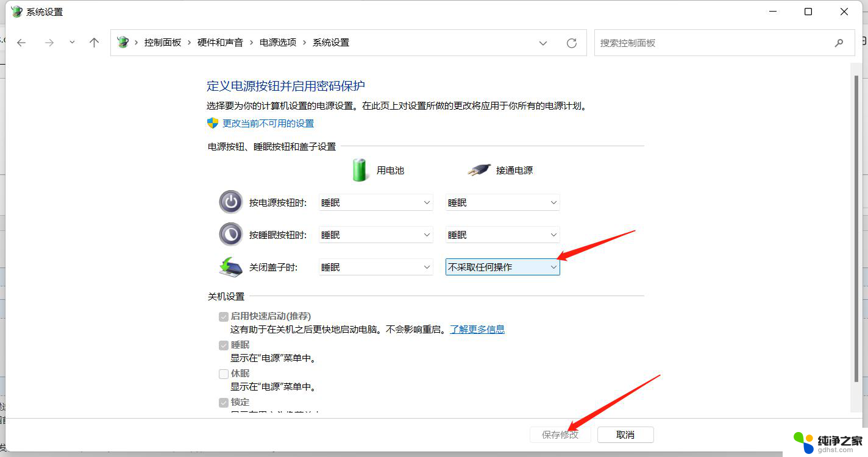The height and width of the screenshot is (457, 868).
Task: Enable the 休眠 checkbox
Action: pos(224,374)
